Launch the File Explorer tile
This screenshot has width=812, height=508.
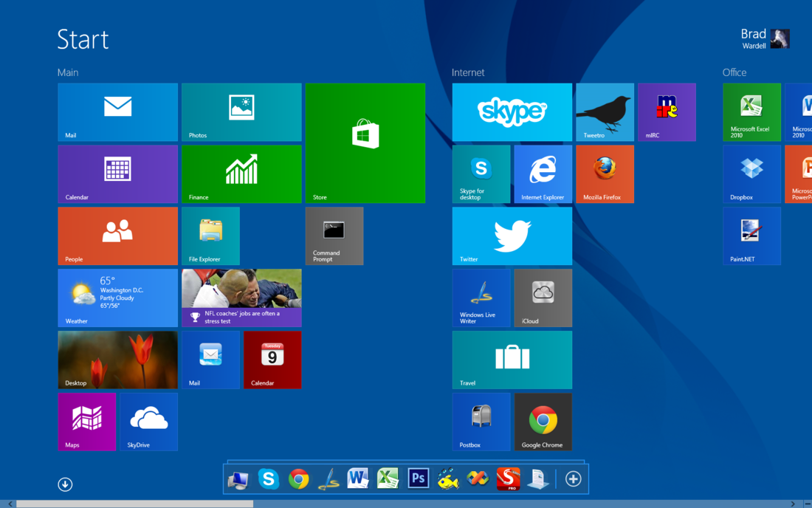tap(211, 236)
